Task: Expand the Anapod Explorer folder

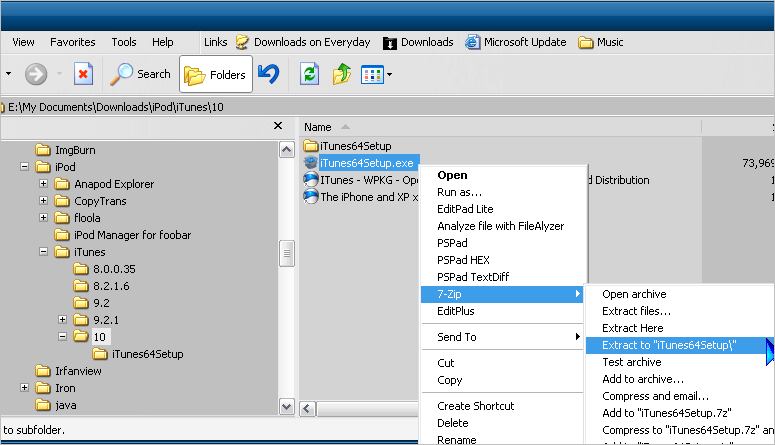Action: (x=43, y=184)
